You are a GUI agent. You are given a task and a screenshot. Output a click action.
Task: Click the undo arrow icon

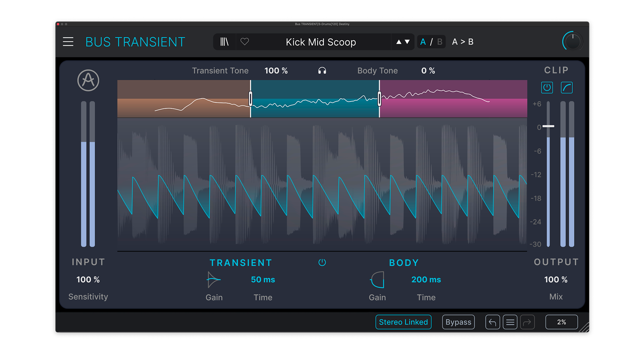pos(492,322)
